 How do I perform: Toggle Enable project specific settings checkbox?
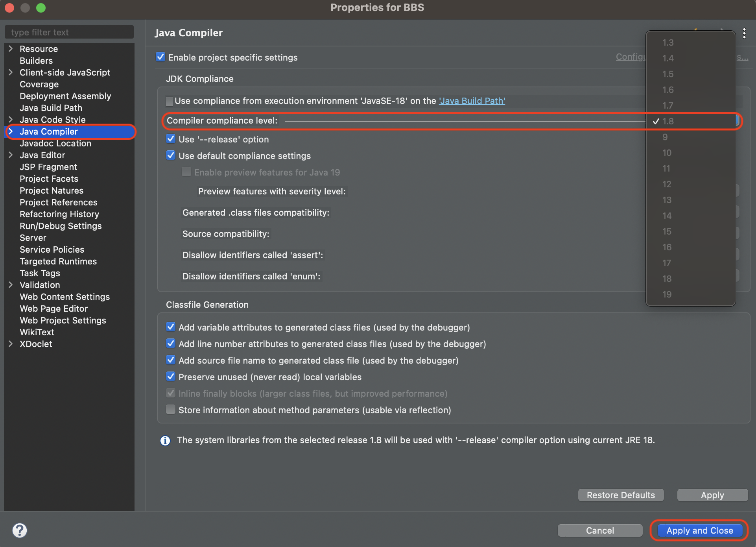[160, 57]
